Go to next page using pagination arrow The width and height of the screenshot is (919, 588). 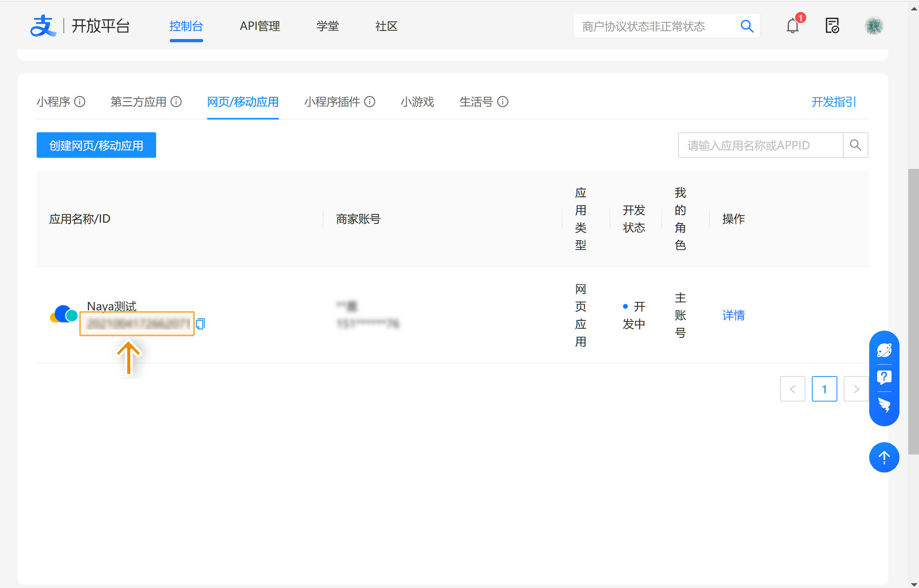(x=856, y=389)
